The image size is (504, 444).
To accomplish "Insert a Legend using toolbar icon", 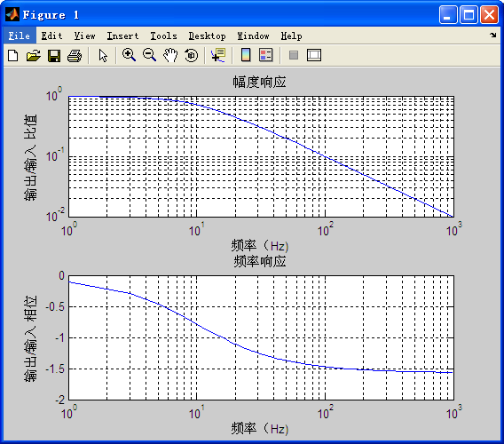I will coord(266,55).
